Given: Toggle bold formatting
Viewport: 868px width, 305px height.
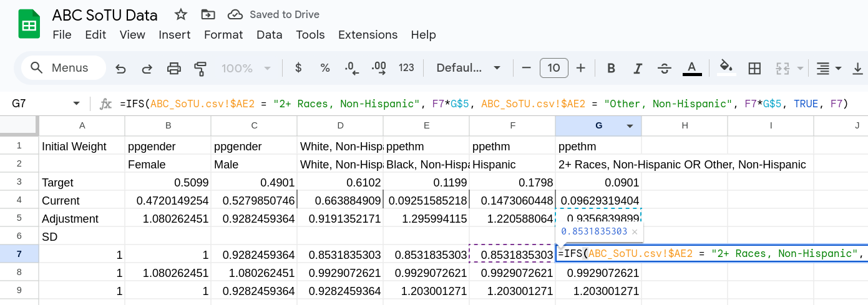Looking at the screenshot, I should [x=612, y=68].
